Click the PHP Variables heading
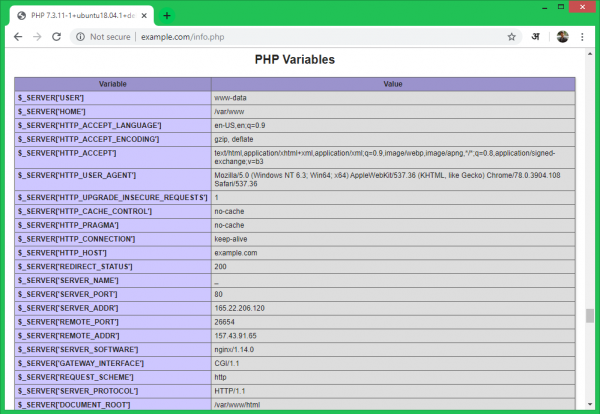600x414 pixels. click(294, 60)
